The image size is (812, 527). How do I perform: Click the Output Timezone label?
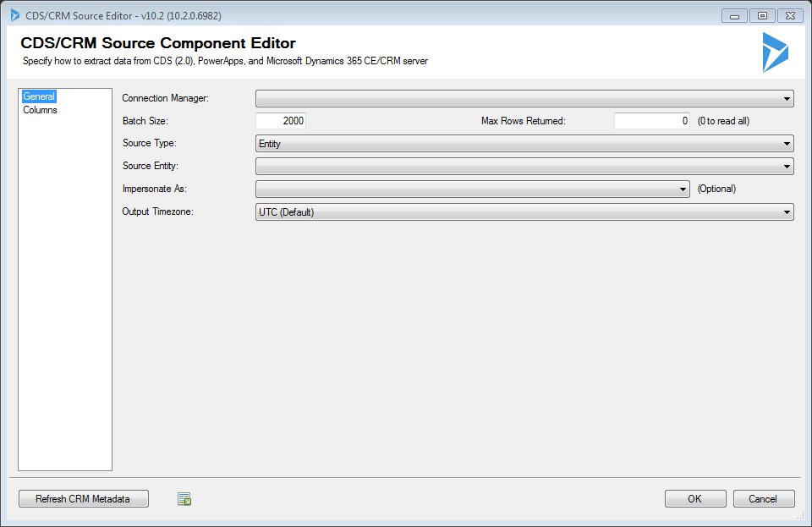(157, 211)
